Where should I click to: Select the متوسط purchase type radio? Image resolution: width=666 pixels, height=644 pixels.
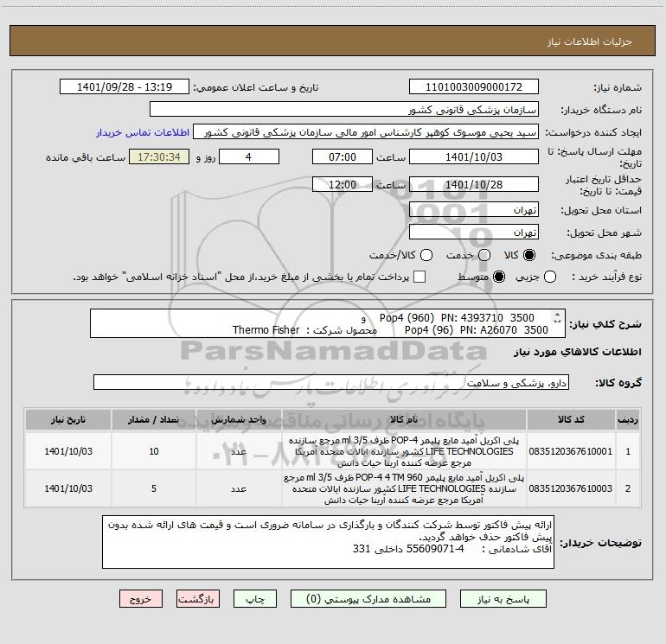click(499, 277)
